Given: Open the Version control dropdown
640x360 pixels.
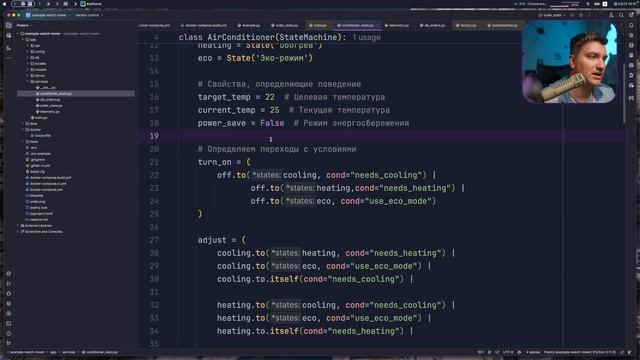Looking at the screenshot, I should [x=89, y=15].
